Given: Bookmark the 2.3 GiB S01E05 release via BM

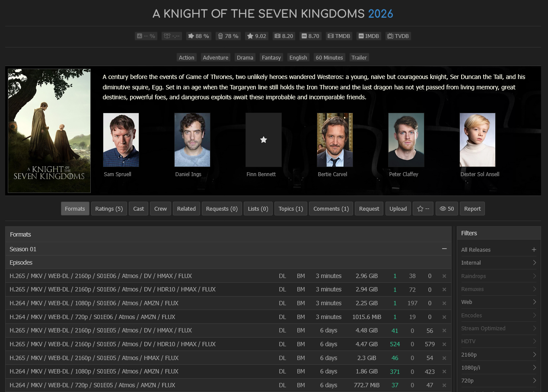Looking at the screenshot, I should [x=301, y=358].
